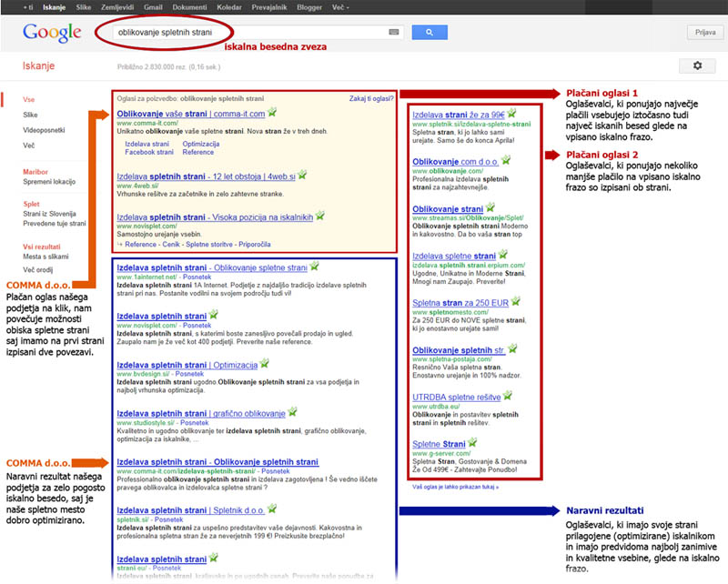
Task: Click the Iskanje heading on the left
Action: coord(38,65)
